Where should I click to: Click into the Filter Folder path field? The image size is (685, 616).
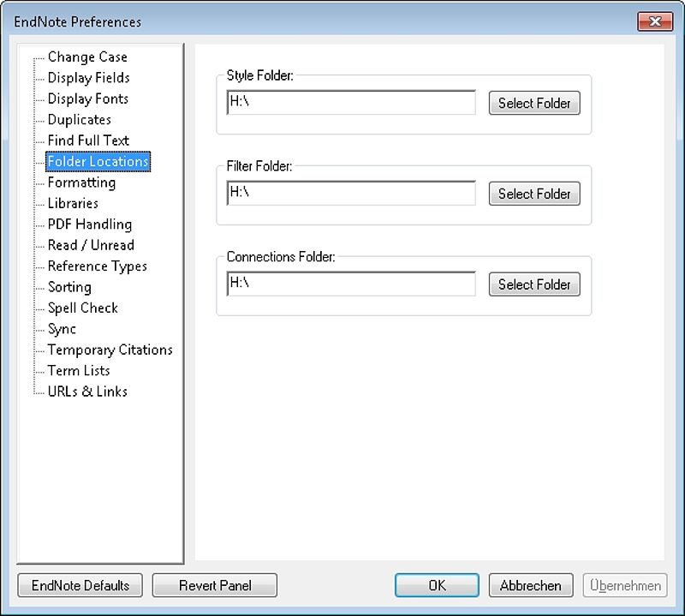click(x=351, y=193)
